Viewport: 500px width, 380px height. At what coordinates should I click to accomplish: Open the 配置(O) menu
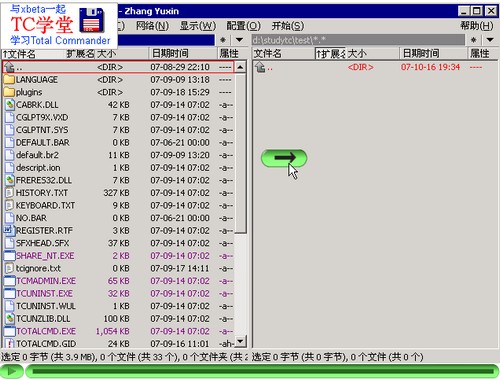(243, 26)
